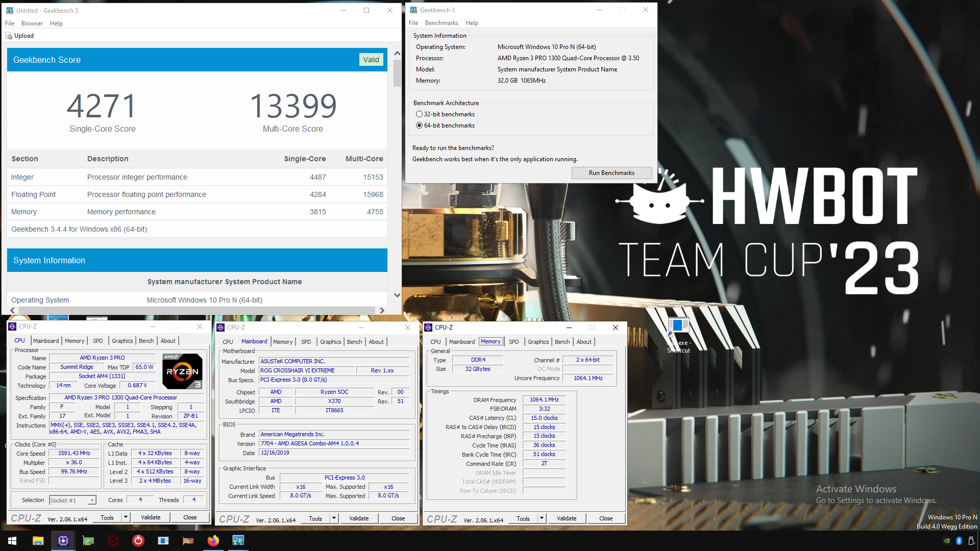
Task: Click the Multiplier value x 36.0
Action: tap(74, 463)
